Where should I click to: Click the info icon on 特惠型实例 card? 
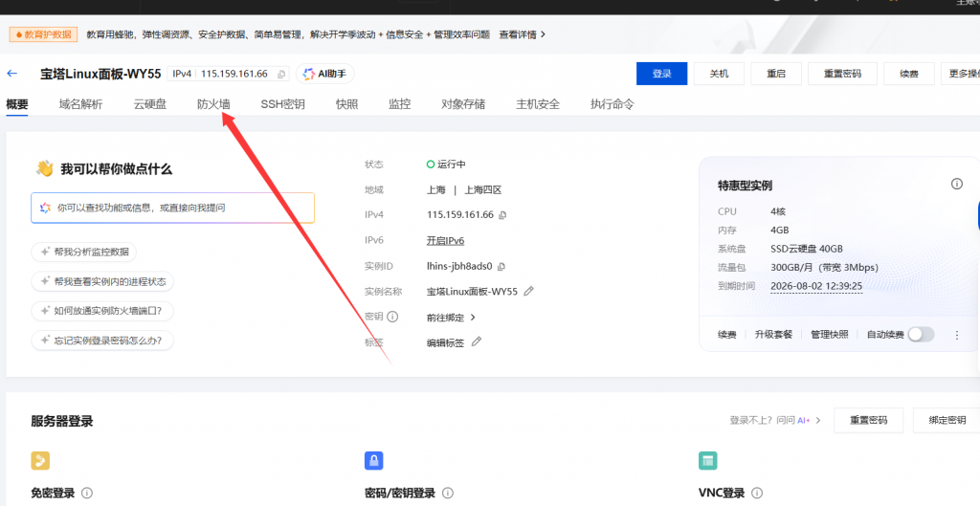[957, 184]
